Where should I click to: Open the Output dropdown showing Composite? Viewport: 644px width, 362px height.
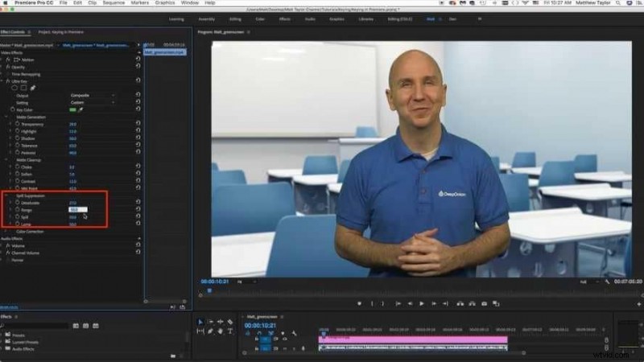93,95
